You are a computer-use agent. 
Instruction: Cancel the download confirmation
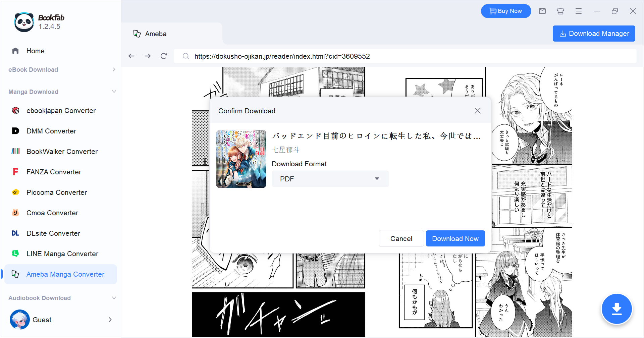point(401,238)
